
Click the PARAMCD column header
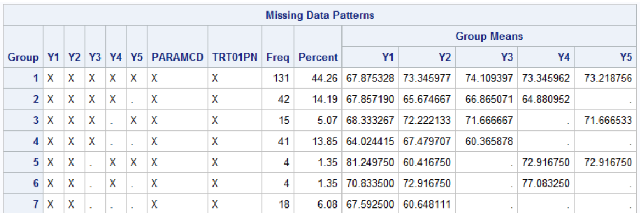click(177, 58)
